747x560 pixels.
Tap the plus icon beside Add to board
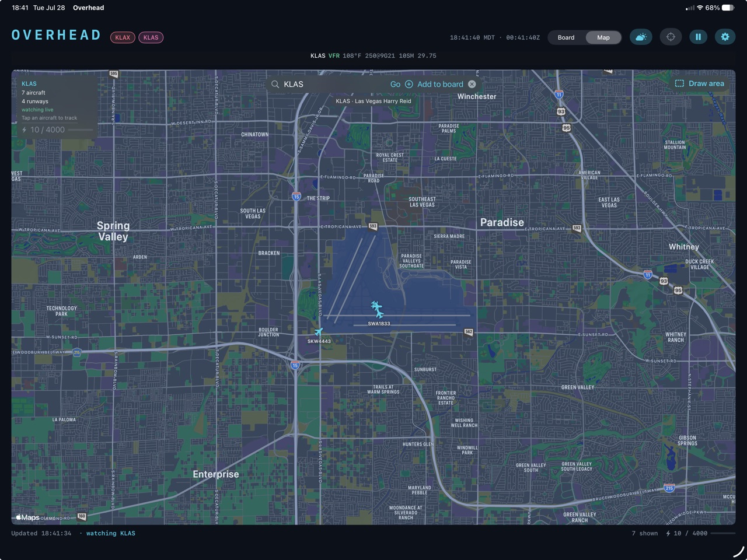click(409, 84)
